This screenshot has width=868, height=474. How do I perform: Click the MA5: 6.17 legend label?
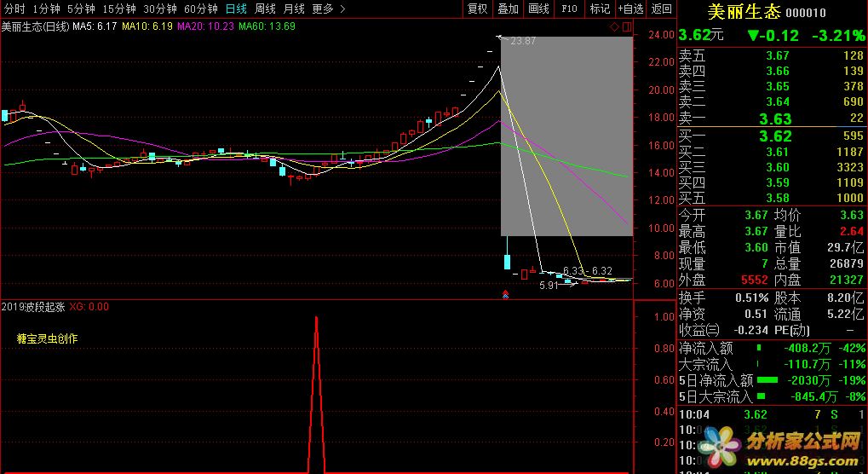pyautogui.click(x=95, y=26)
